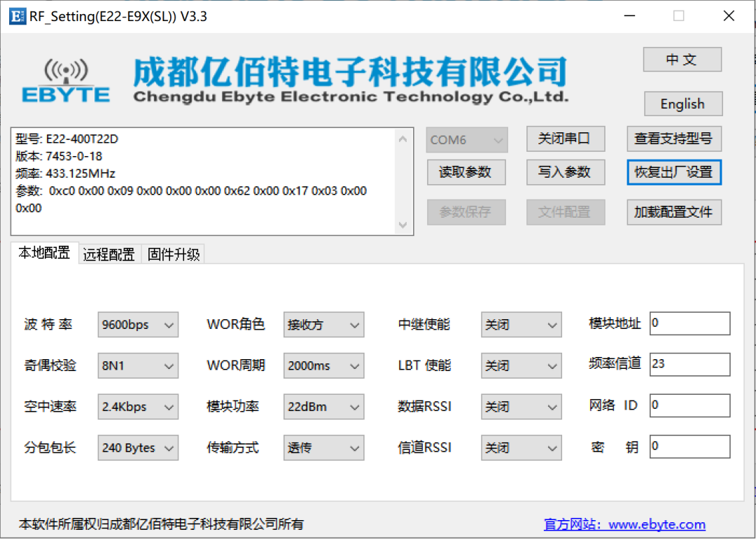Viewport: 756px width, 539px height.
Task: Click the EBYTE antenna logo
Action: pos(66,81)
